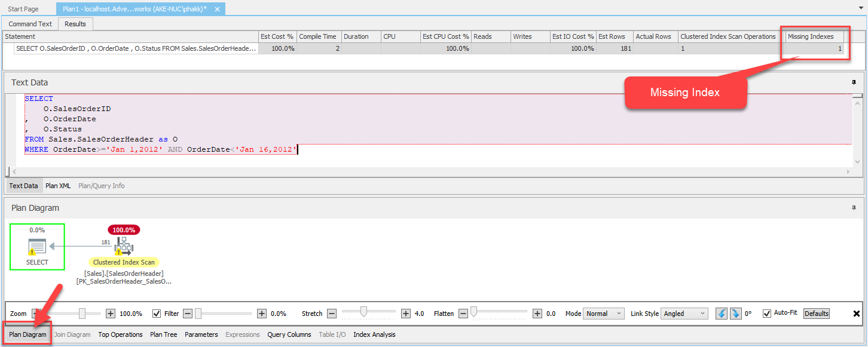Viewport: 868px width, 347px height.
Task: Toggle the Filter checkbox
Action: point(157,314)
